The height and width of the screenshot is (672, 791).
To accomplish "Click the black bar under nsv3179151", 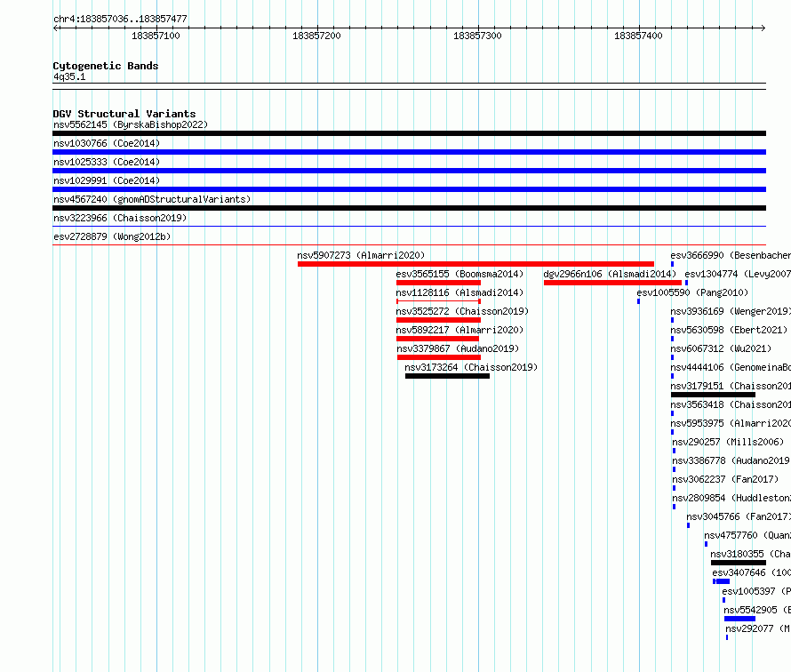I will (x=713, y=395).
